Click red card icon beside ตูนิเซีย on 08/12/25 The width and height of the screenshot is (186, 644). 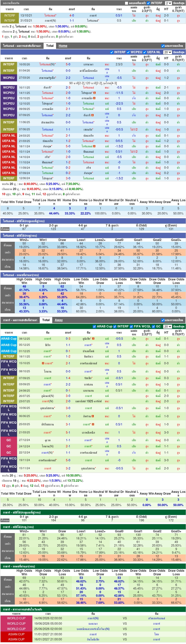(93, 339)
